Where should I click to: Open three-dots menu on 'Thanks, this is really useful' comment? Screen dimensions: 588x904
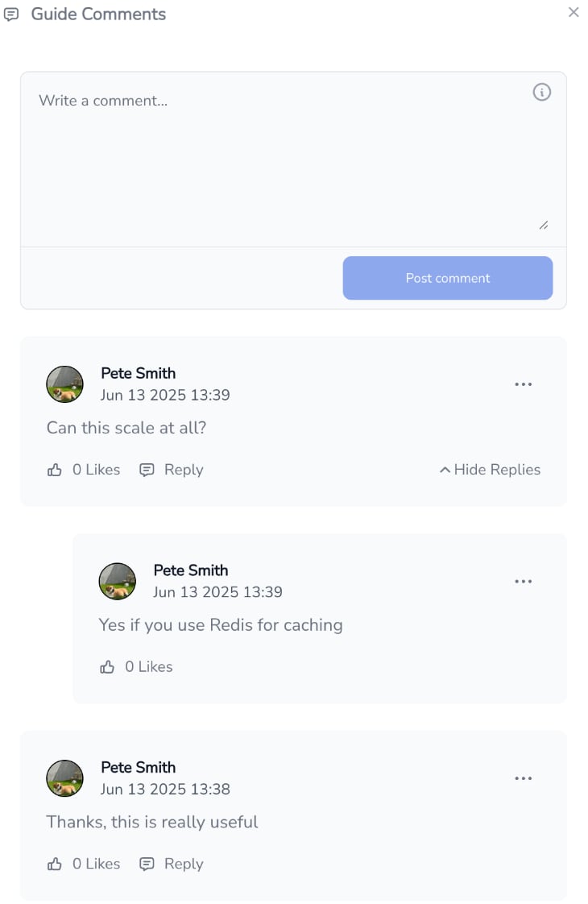pyautogui.click(x=523, y=779)
